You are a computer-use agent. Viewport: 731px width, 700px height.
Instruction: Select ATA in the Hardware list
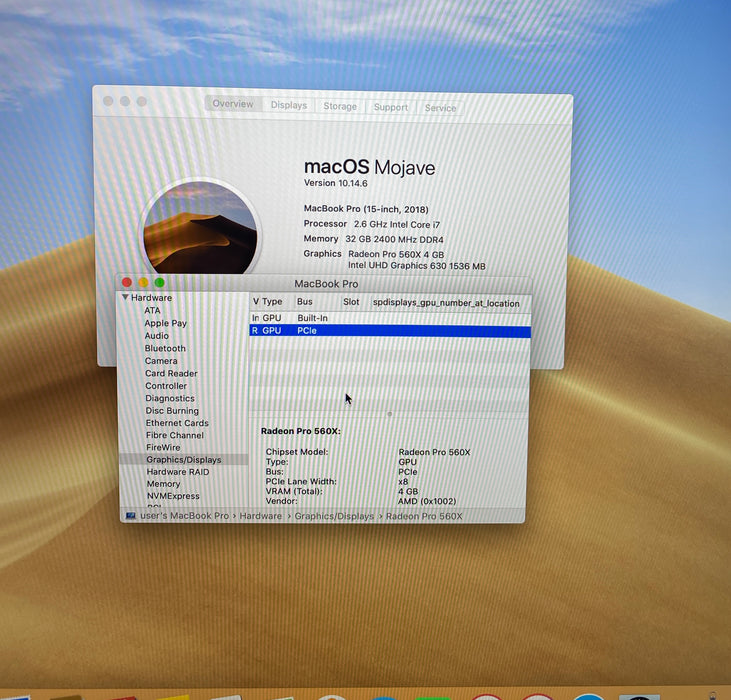(152, 310)
